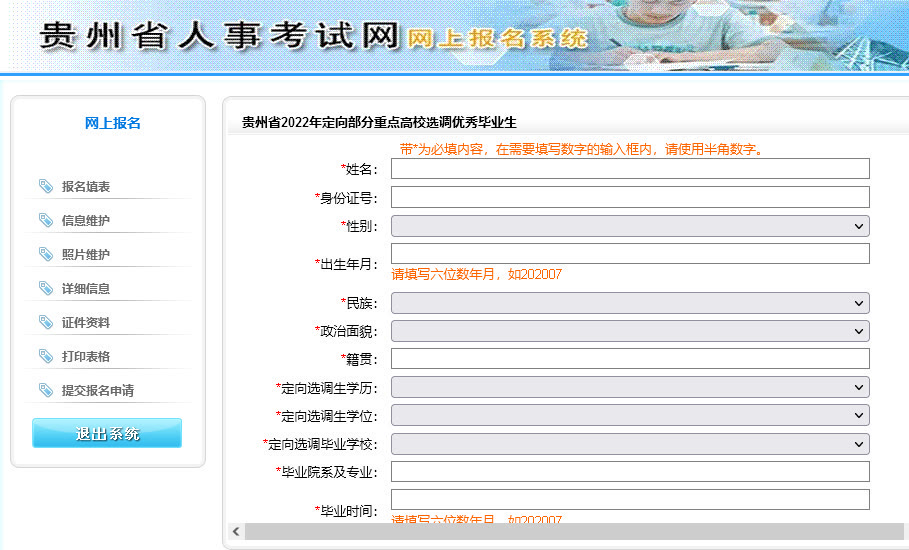This screenshot has width=909, height=550.
Task: Expand the 定向选调毕业学校 dropdown
Action: (x=629, y=443)
